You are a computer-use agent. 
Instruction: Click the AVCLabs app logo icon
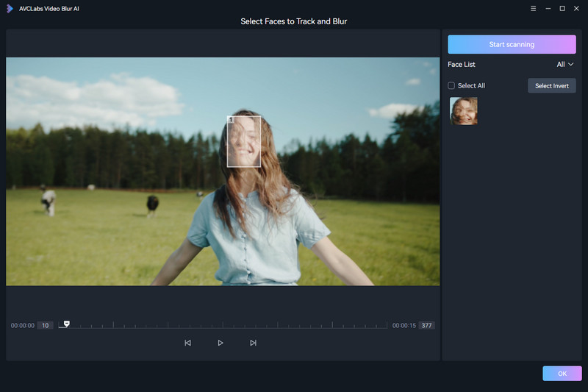(10, 8)
